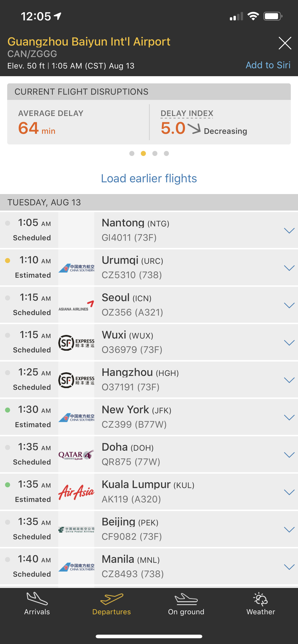The width and height of the screenshot is (298, 644).
Task: Expand the New York CZ399 flight
Action: pos(289,417)
